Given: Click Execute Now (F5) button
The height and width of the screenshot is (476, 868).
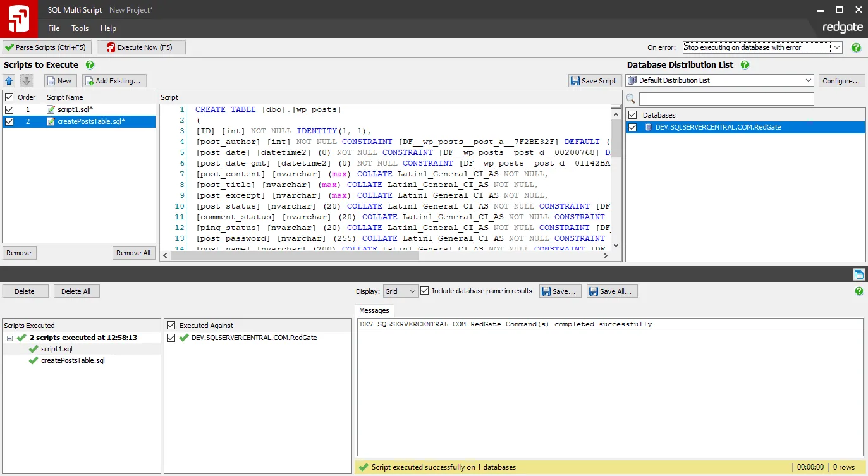Looking at the screenshot, I should pyautogui.click(x=141, y=47).
